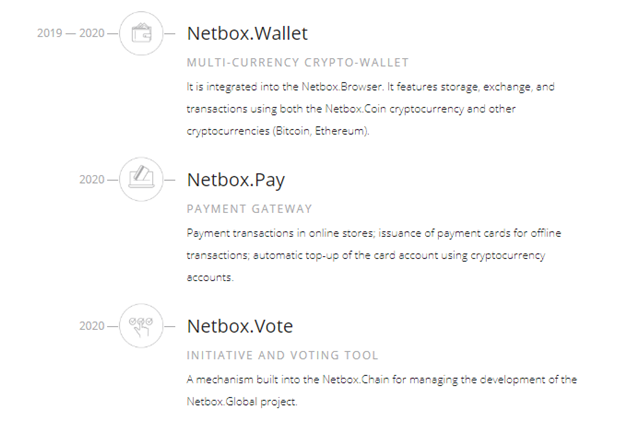Screen dimensions: 628x423
Task: Click the dash connector right of the payment icon
Action: (x=170, y=180)
